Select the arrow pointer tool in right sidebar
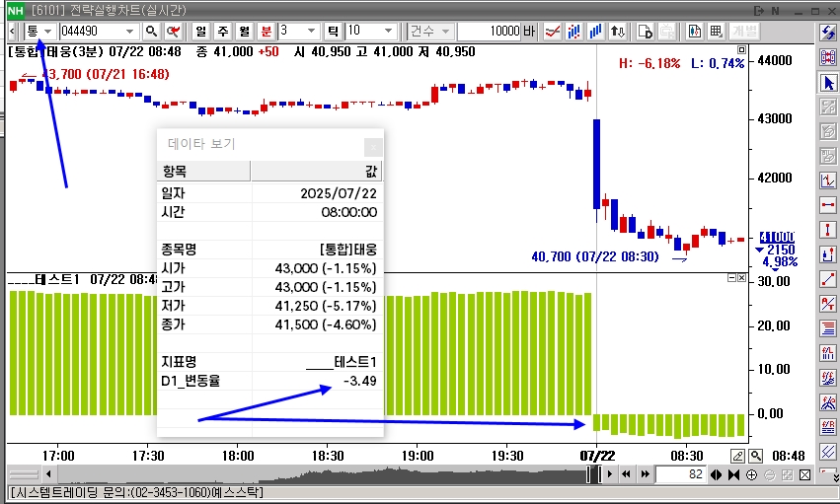This screenshot has width=840, height=504. click(x=828, y=83)
